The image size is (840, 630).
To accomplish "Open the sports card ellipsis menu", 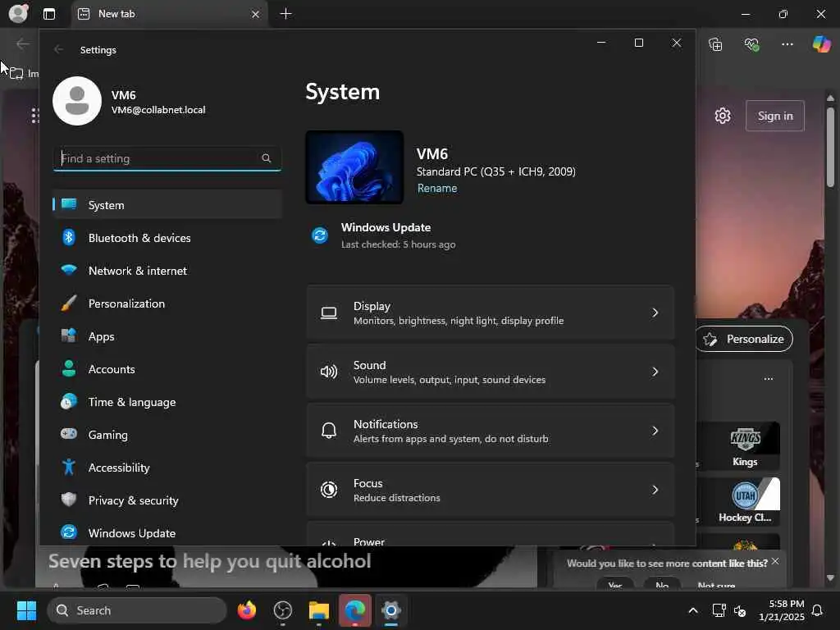I will coord(768,379).
